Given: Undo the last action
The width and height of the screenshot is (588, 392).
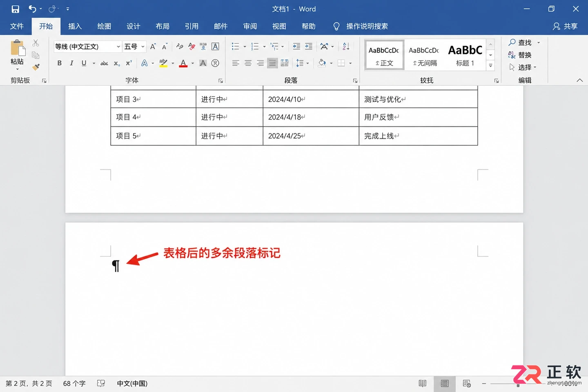Looking at the screenshot, I should (x=32, y=9).
